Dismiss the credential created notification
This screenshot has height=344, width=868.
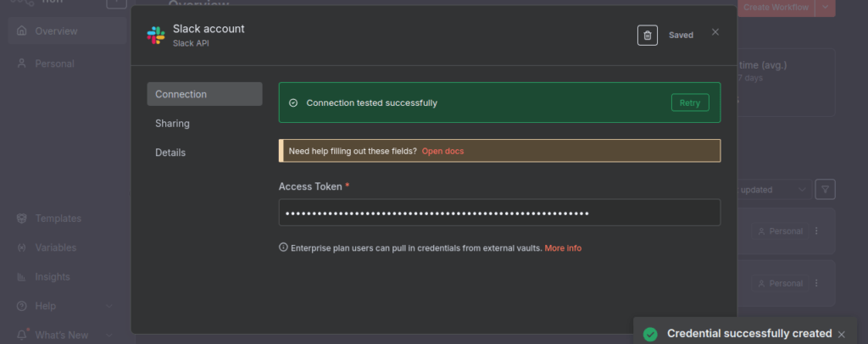(841, 334)
